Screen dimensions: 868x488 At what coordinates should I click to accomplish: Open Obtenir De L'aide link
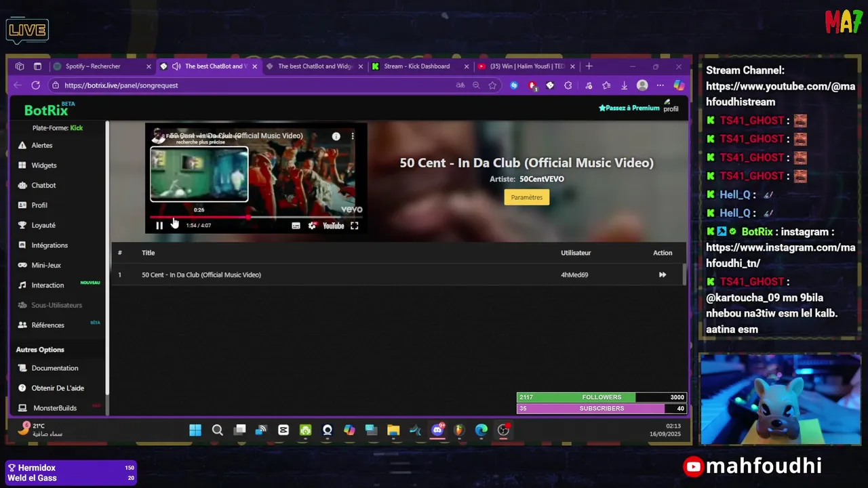58,388
